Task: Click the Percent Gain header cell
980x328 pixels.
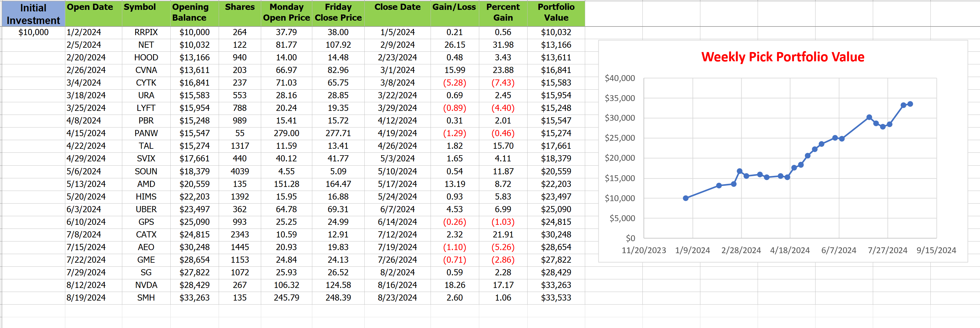Action: 503,13
